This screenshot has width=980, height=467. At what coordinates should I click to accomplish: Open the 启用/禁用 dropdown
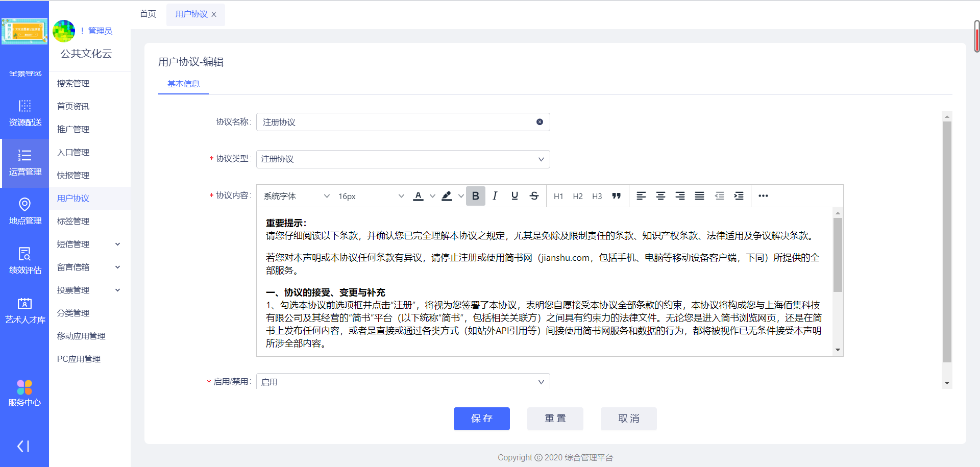(403, 382)
